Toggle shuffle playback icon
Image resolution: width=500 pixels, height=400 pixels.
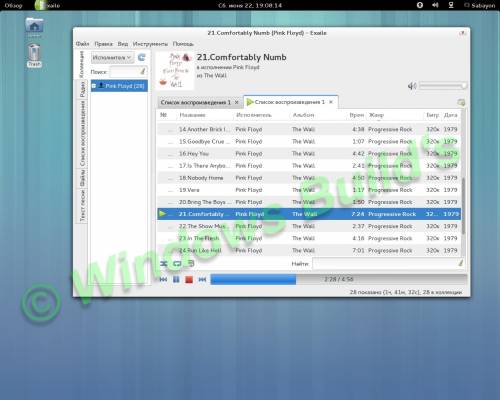164,264
